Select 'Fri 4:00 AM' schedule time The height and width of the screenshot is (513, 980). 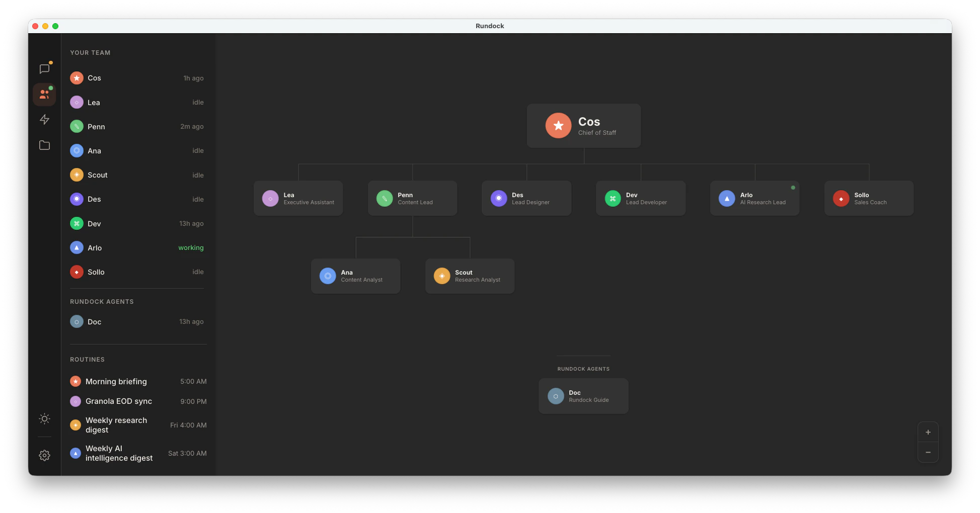188,425
